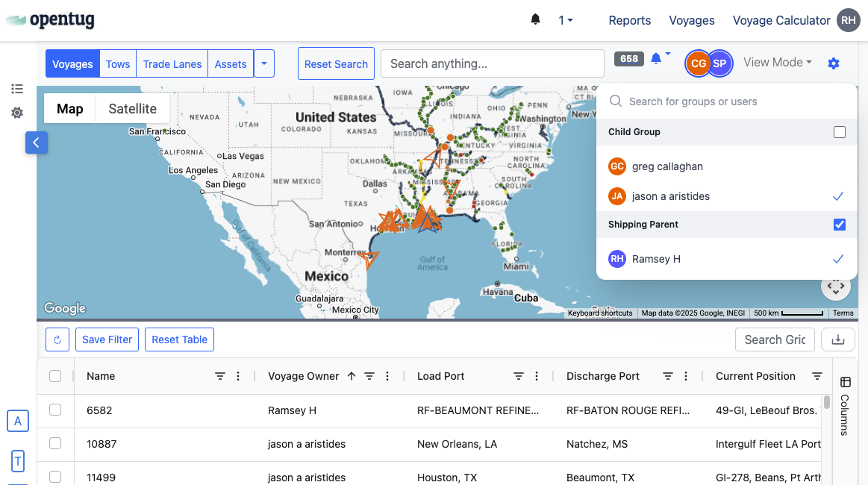Uncheck the Shipping Parent checkbox
Screen dimensions: 868x485
840,225
